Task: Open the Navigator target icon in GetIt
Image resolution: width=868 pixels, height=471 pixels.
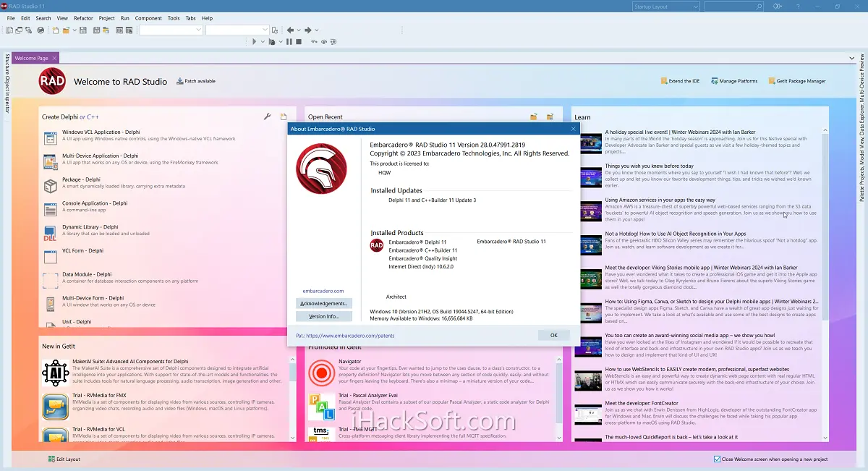Action: click(321, 373)
